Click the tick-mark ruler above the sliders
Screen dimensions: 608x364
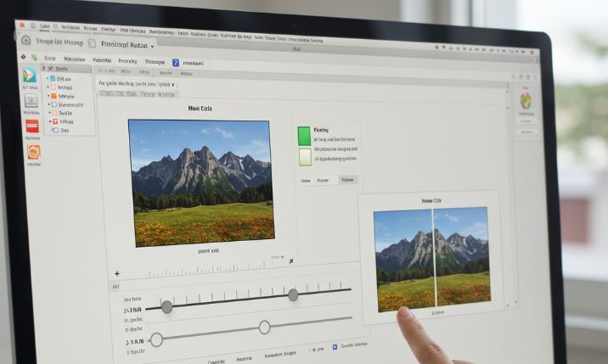[206, 271]
